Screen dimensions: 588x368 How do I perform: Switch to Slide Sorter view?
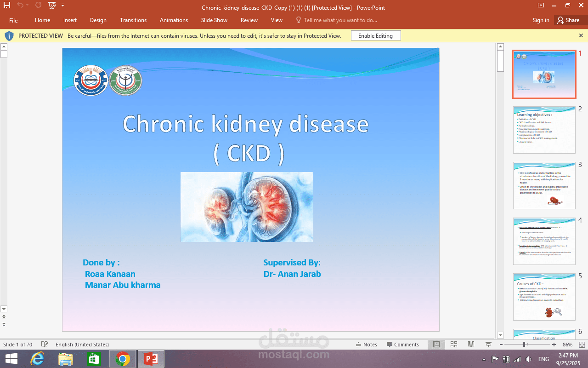point(454,345)
